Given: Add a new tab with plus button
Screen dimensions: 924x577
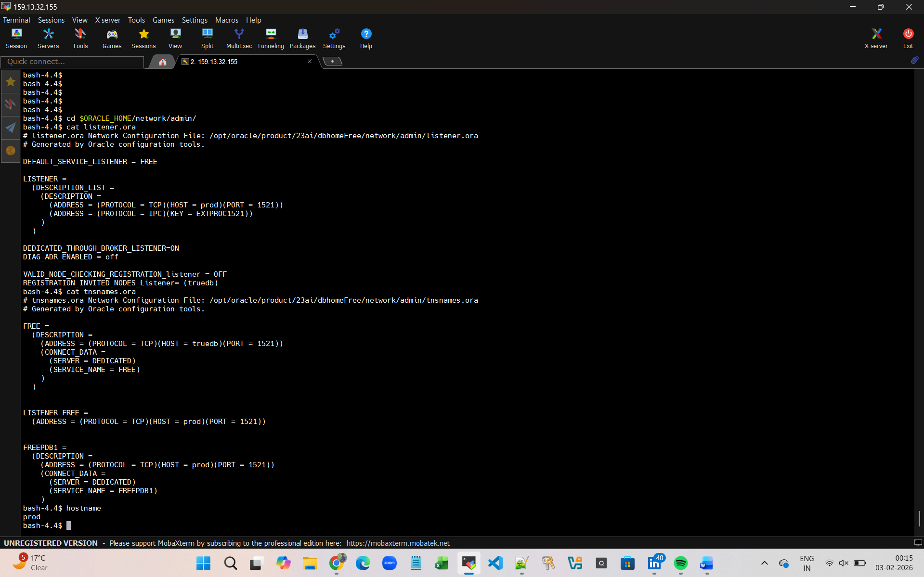Looking at the screenshot, I should pyautogui.click(x=332, y=61).
